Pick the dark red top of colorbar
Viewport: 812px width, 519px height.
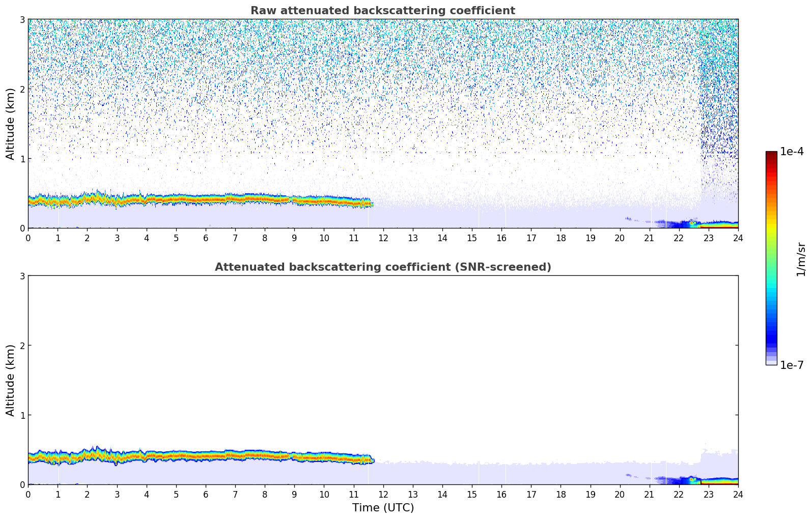tap(771, 154)
